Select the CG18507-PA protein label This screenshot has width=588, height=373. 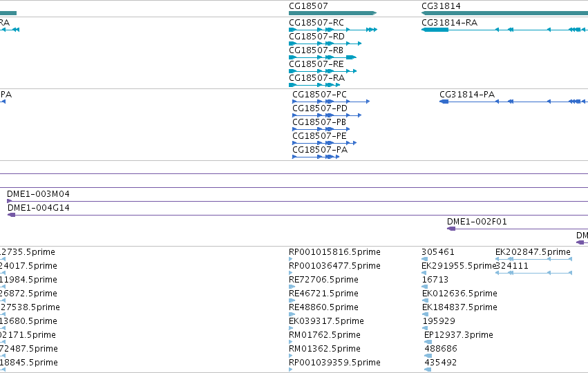pyautogui.click(x=320, y=150)
